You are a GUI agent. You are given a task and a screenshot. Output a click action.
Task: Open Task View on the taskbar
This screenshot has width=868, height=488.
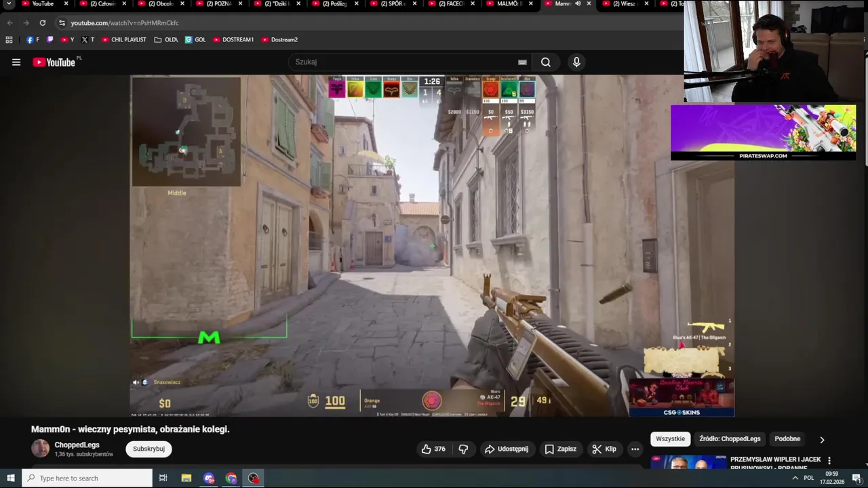tap(163, 478)
